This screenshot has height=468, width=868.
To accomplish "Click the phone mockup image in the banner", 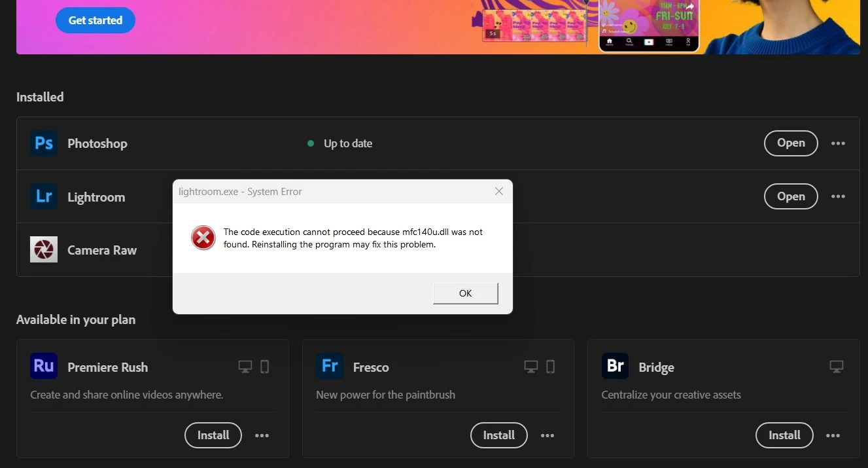I will point(649,26).
